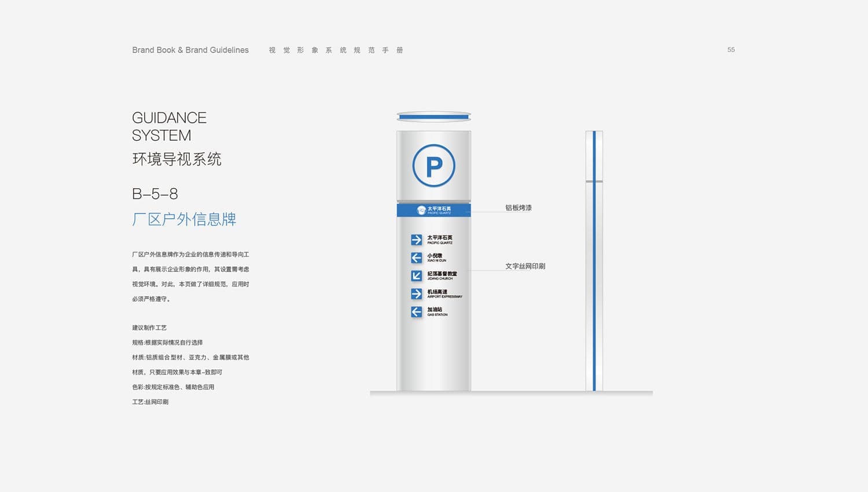Screen dimensions: 868x492
Task: Click the blue circled P parking icon
Action: [x=433, y=166]
